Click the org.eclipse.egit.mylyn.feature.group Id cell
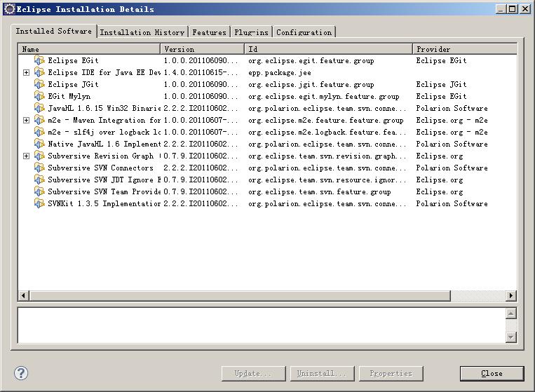535x392 pixels. pos(324,97)
